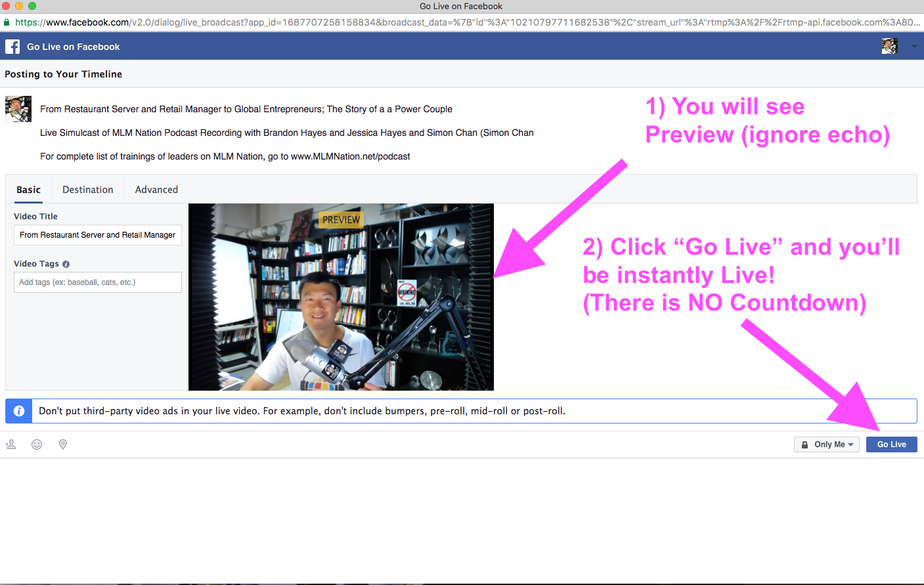Expand the Only Me privacy dropdown
This screenshot has height=585, width=924.
point(827,444)
